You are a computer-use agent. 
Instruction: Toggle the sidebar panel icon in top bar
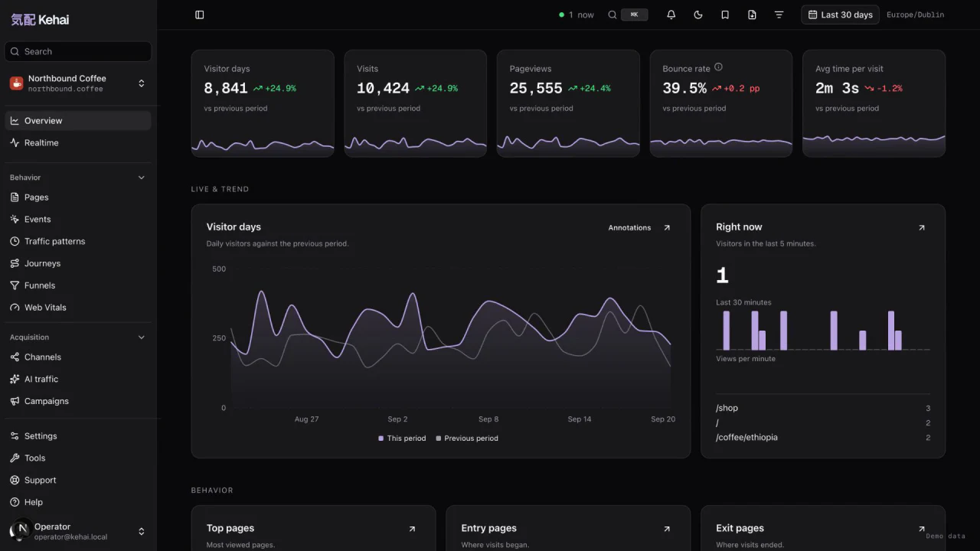(200, 15)
